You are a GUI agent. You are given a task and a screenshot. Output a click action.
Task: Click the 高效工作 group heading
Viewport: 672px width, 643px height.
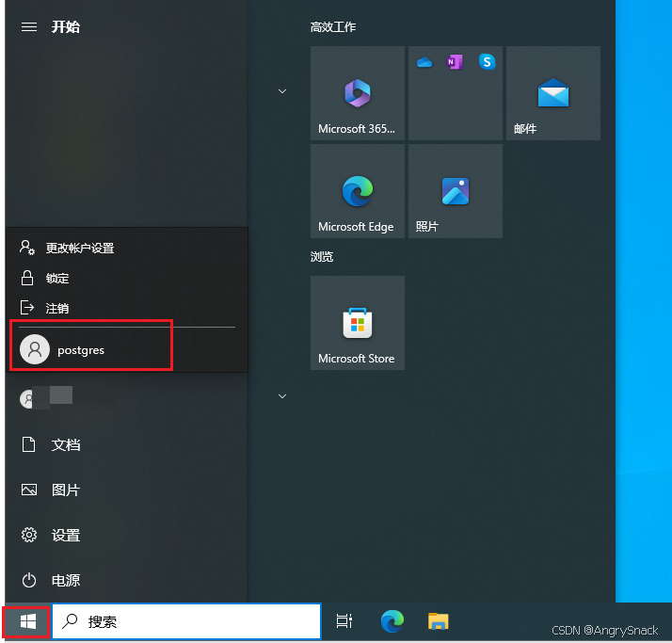click(x=333, y=27)
